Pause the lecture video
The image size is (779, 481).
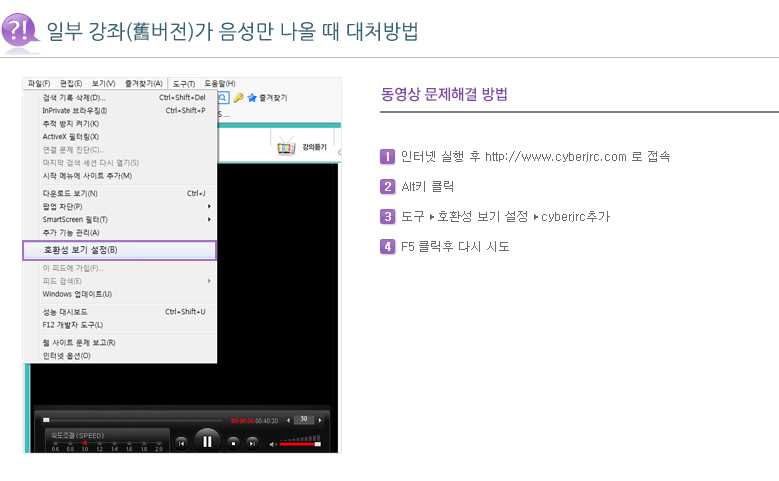coord(207,441)
